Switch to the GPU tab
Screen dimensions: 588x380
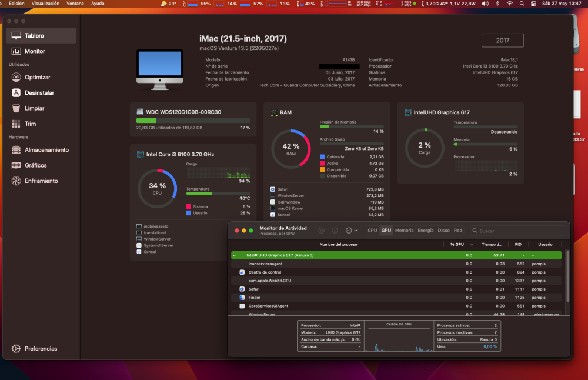(386, 231)
